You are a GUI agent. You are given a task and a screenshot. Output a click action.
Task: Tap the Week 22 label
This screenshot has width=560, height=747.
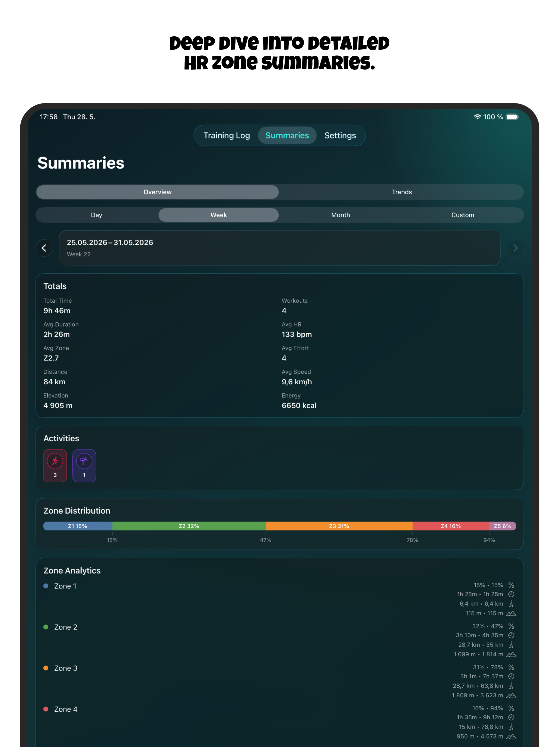click(x=79, y=254)
